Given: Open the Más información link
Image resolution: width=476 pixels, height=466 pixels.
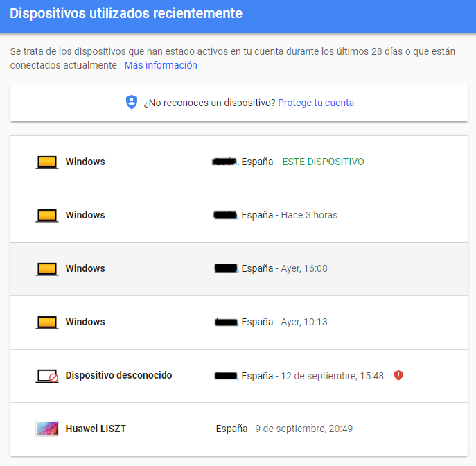Looking at the screenshot, I should (161, 65).
